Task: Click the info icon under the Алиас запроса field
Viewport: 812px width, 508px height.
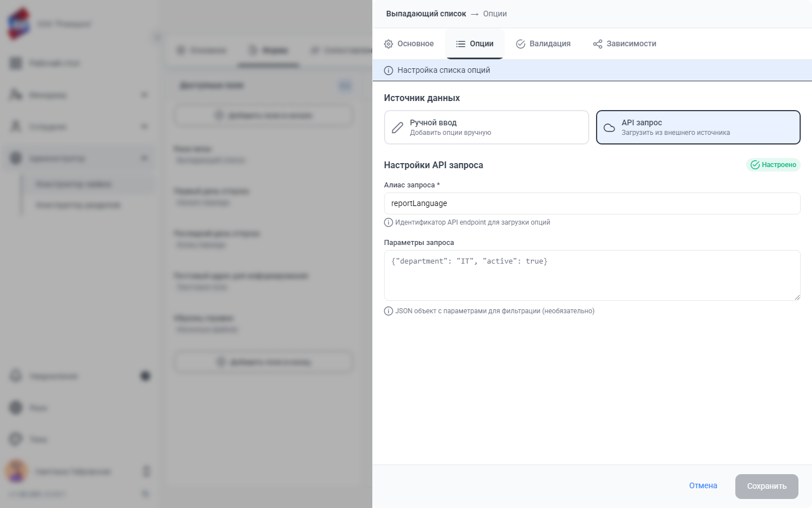Action: pos(389,222)
